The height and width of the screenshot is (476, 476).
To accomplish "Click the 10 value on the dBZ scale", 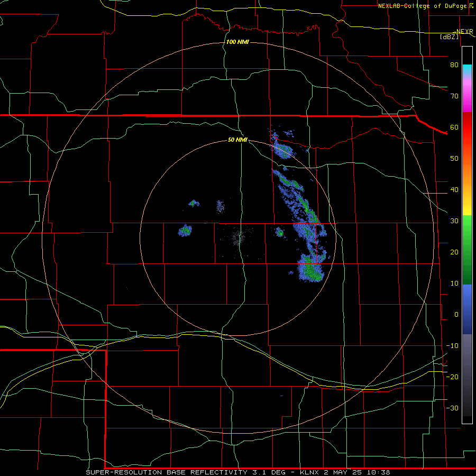I will pyautogui.click(x=454, y=283).
